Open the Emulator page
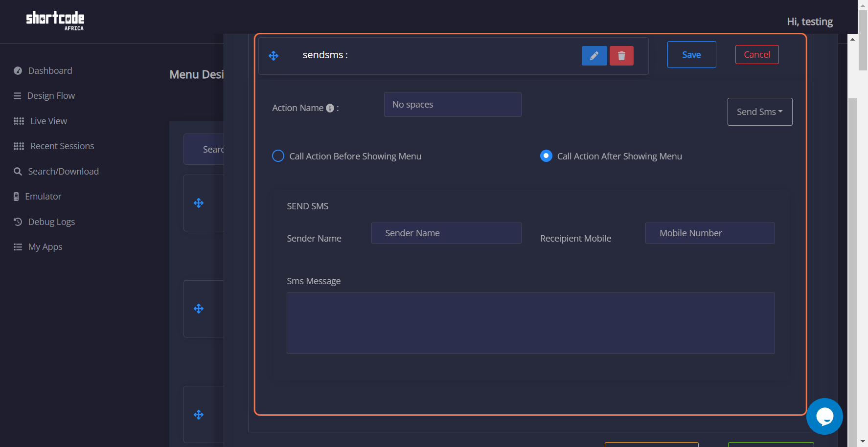This screenshot has width=868, height=447. click(x=43, y=197)
